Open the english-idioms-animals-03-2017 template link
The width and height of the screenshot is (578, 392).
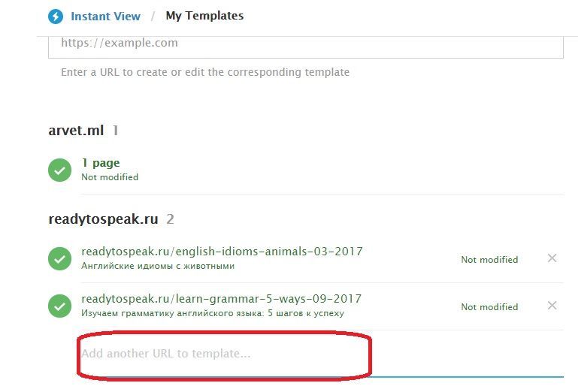click(x=222, y=252)
